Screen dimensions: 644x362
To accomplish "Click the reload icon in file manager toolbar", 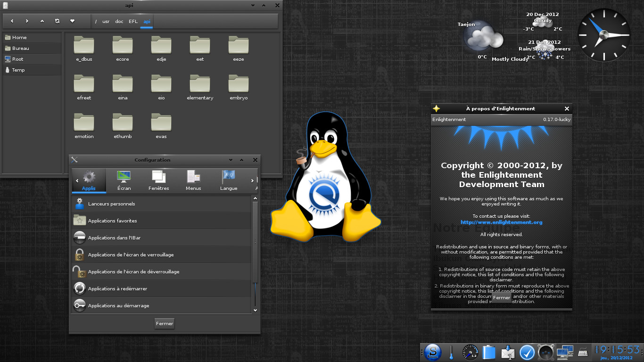I will pyautogui.click(x=57, y=21).
